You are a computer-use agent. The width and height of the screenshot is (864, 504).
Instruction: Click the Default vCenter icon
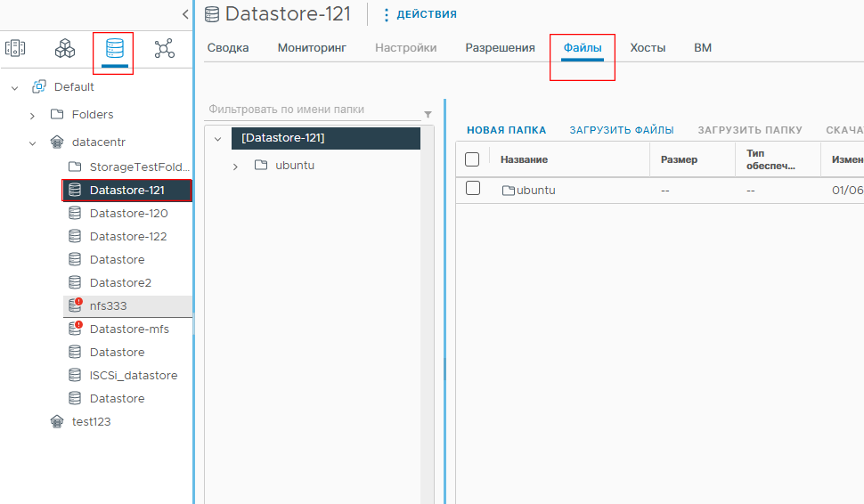point(39,86)
